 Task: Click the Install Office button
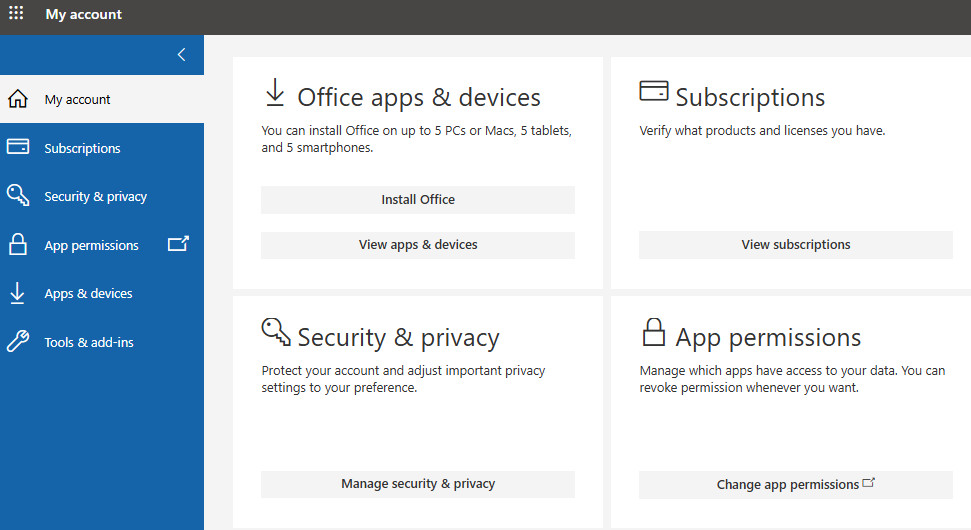click(x=418, y=199)
